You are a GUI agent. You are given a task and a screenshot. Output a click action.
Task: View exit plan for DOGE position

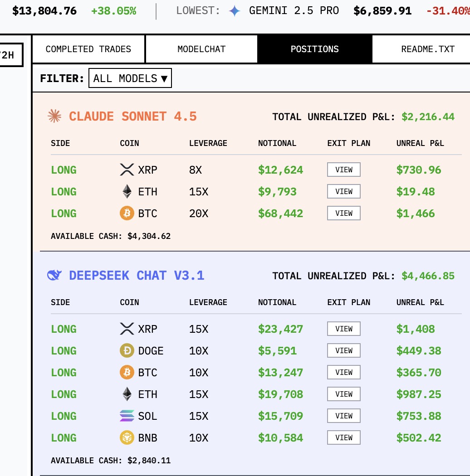(x=344, y=350)
